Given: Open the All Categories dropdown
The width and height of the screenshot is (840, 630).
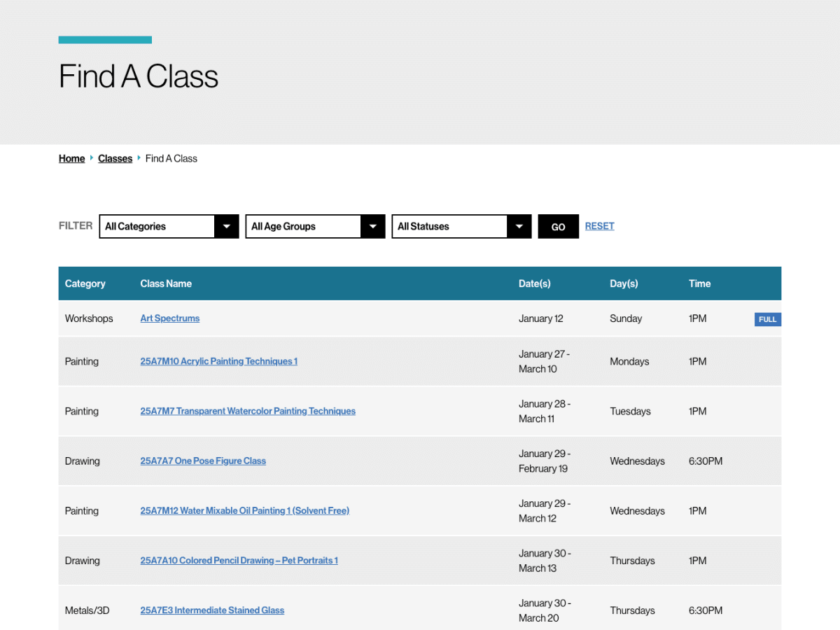Looking at the screenshot, I should click(169, 226).
